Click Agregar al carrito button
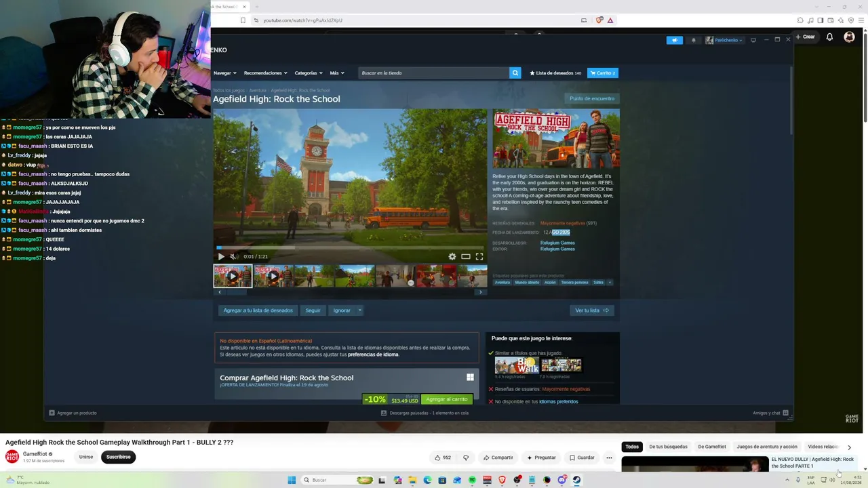868x488 pixels. pos(447,399)
